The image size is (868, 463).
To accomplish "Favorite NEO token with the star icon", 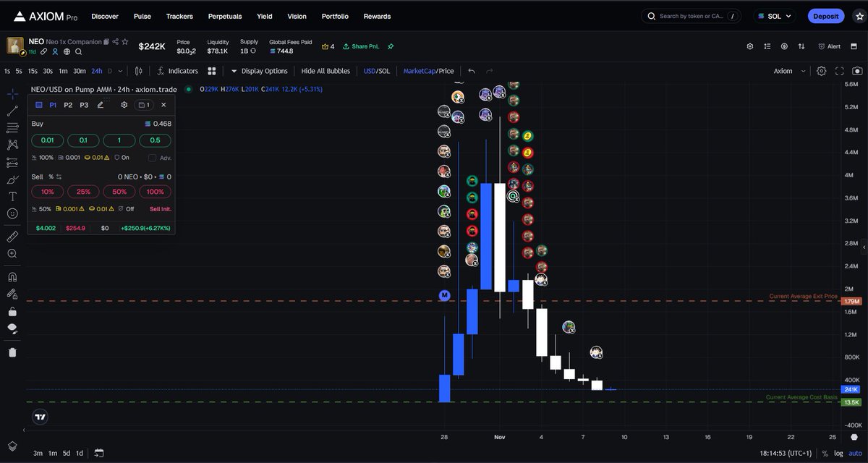I will click(x=125, y=42).
